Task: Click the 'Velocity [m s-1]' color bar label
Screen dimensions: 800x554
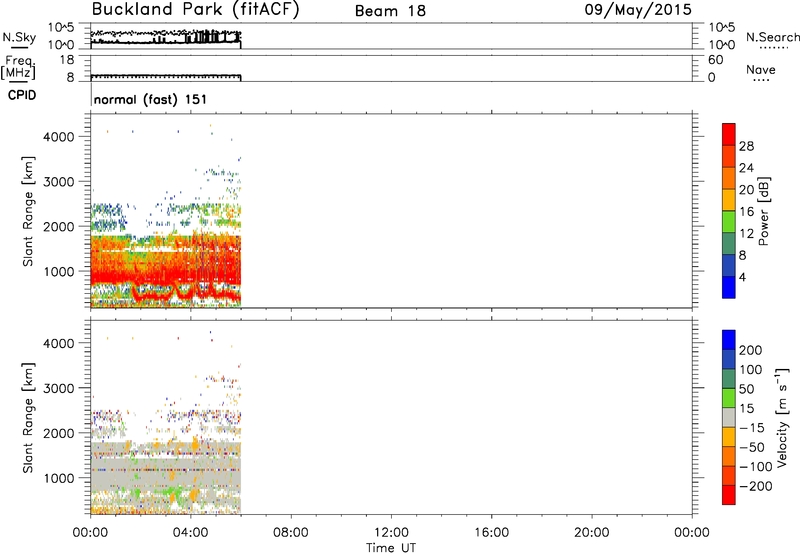Action: tap(782, 418)
